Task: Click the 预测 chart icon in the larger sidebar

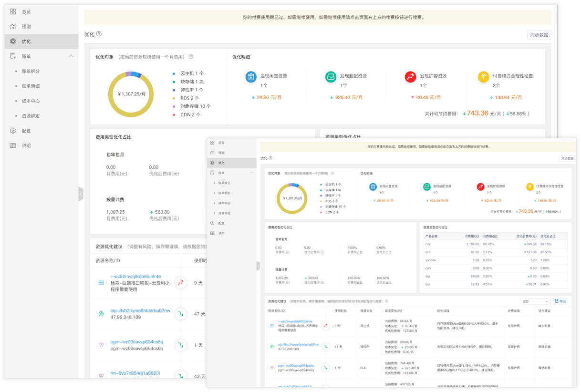Action: (13, 27)
